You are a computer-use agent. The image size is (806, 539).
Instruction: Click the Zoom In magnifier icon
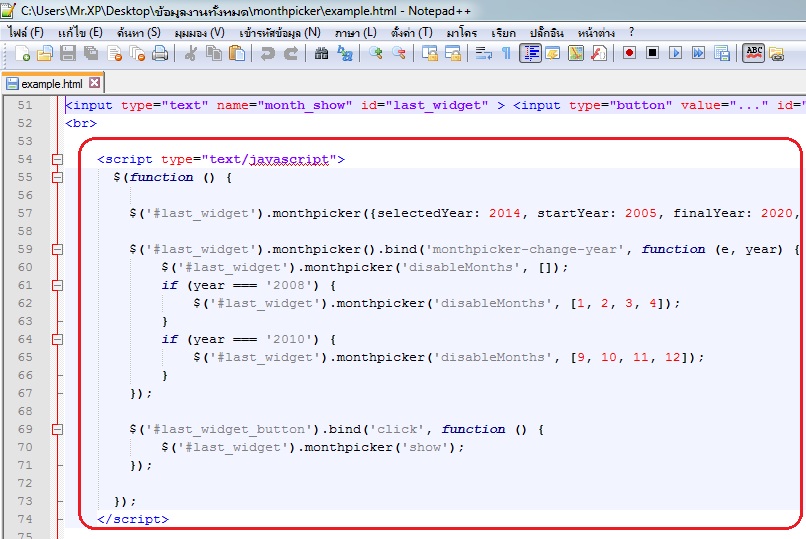pyautogui.click(x=376, y=54)
